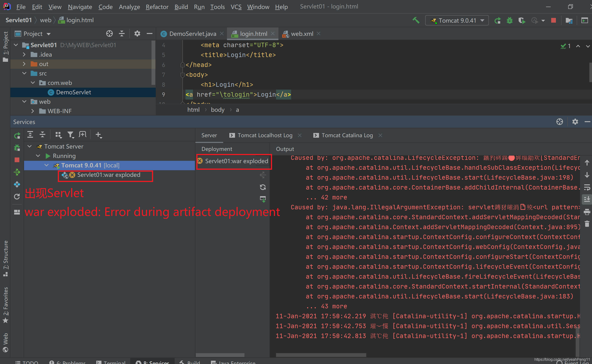Click the Print icon beside Output
The height and width of the screenshot is (364, 592).
point(587,212)
